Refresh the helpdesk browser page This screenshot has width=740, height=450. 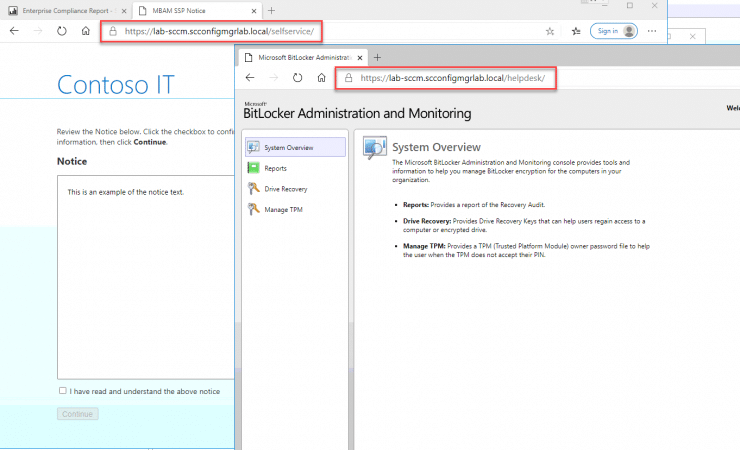(x=297, y=78)
